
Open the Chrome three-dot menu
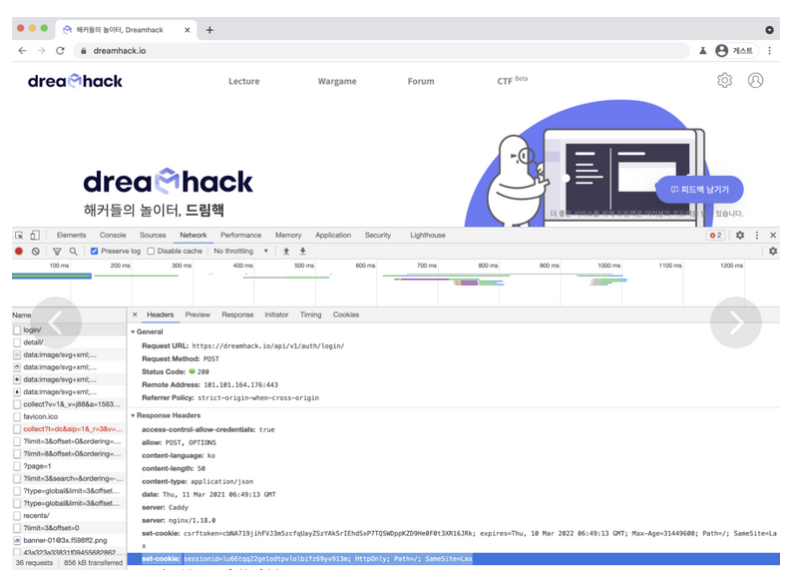tap(769, 51)
